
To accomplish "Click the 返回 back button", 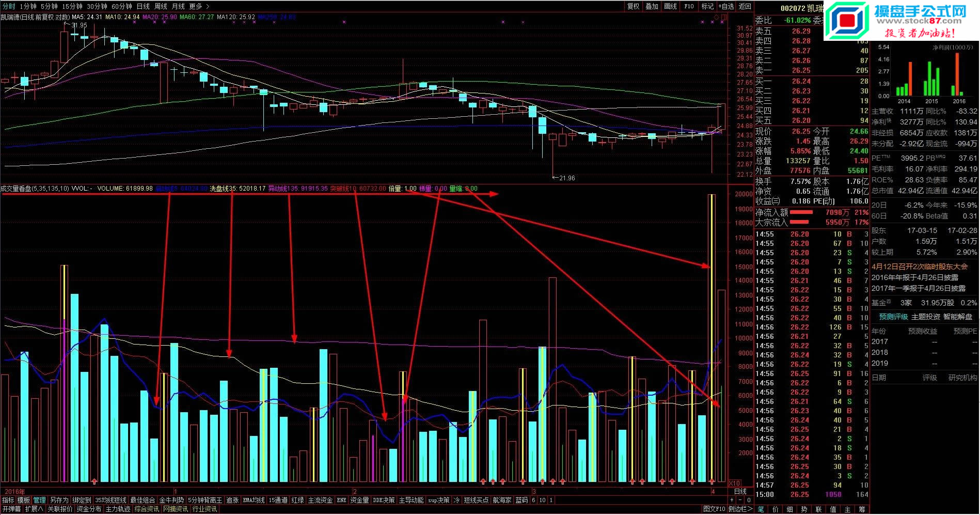I will pos(745,6).
